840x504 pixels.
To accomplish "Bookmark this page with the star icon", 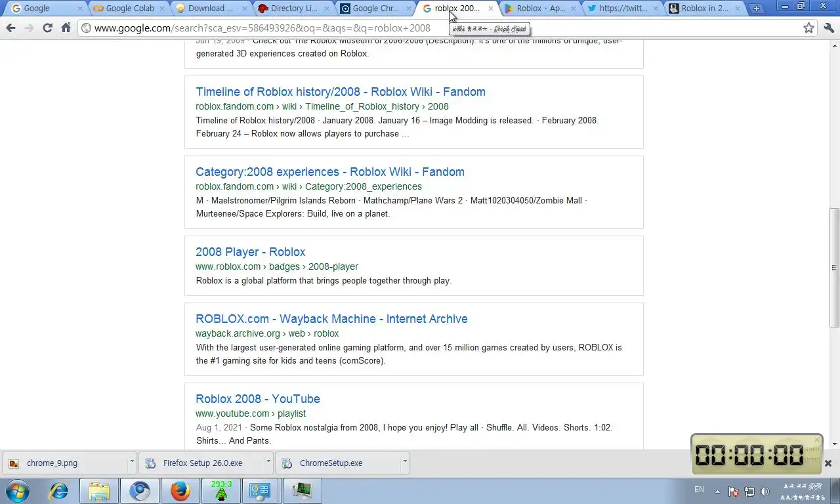I will coord(808,28).
